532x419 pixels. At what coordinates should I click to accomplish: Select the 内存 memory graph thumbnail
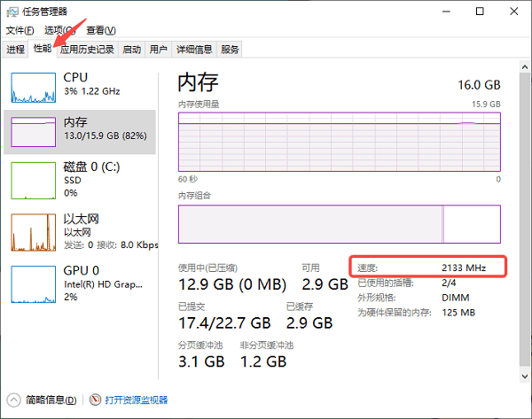pos(34,131)
